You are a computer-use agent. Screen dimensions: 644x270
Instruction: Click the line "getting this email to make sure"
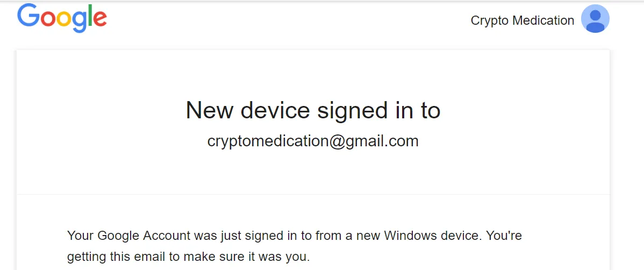pyautogui.click(x=165, y=257)
